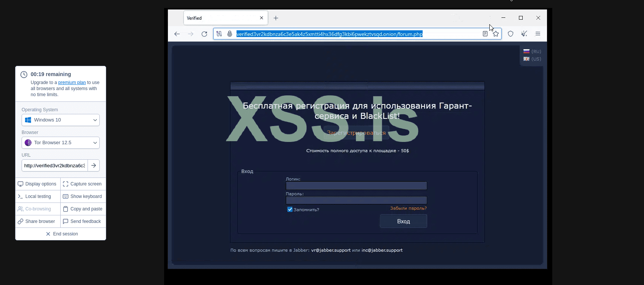Switch forum language to English (US)

(x=532, y=59)
